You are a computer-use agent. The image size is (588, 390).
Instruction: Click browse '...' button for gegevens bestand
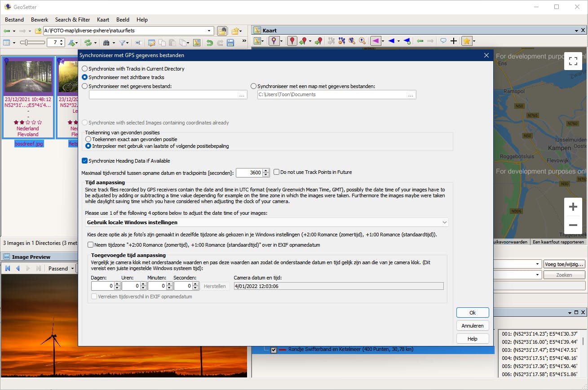point(242,95)
